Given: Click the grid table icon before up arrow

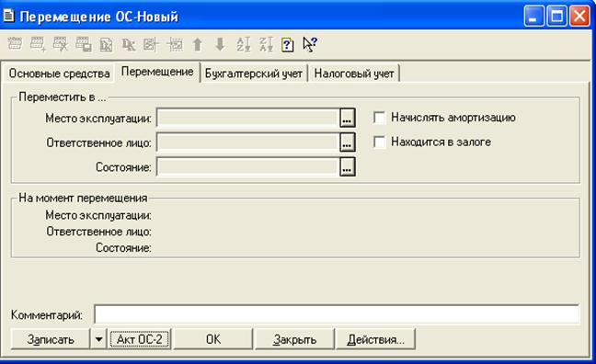Looking at the screenshot, I should pyautogui.click(x=175, y=44).
